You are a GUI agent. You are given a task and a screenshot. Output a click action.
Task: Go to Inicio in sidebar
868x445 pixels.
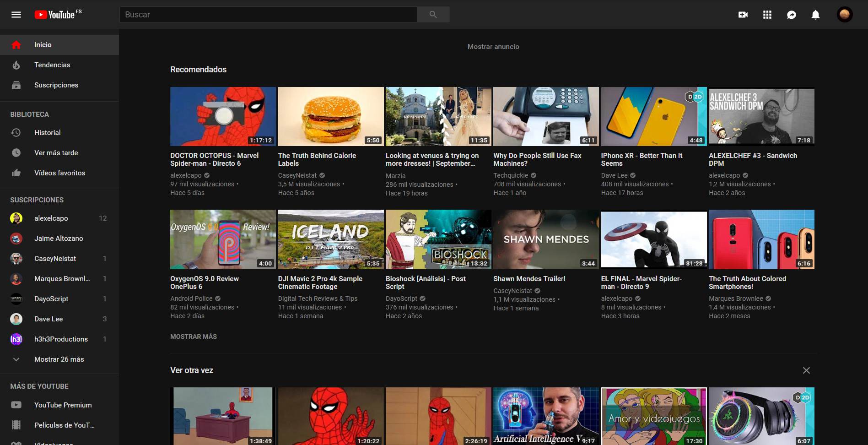coord(59,45)
